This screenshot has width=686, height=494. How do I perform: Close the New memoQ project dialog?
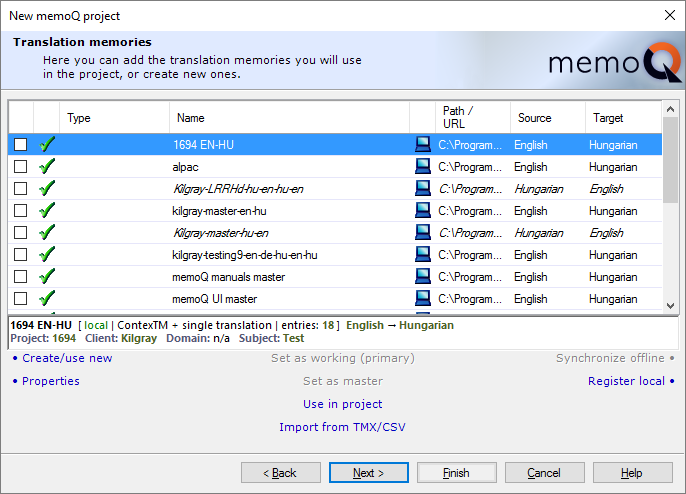click(669, 15)
